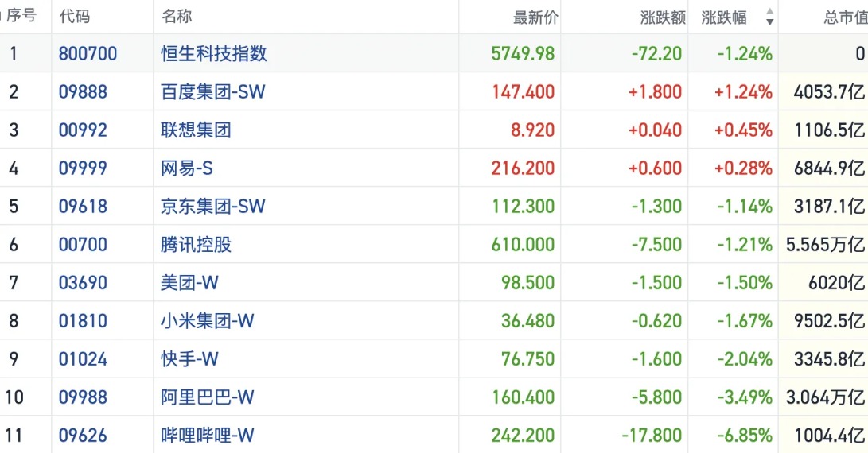Viewport: 868px width, 453px height.
Task: Click the 名称 column header
Action: coord(177,17)
